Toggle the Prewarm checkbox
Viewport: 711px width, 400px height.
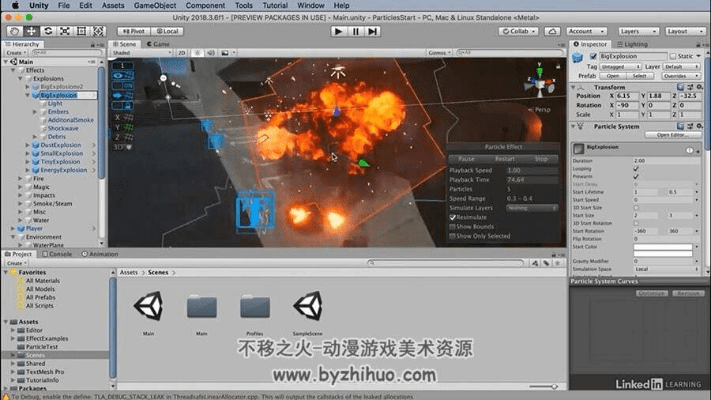tap(636, 176)
